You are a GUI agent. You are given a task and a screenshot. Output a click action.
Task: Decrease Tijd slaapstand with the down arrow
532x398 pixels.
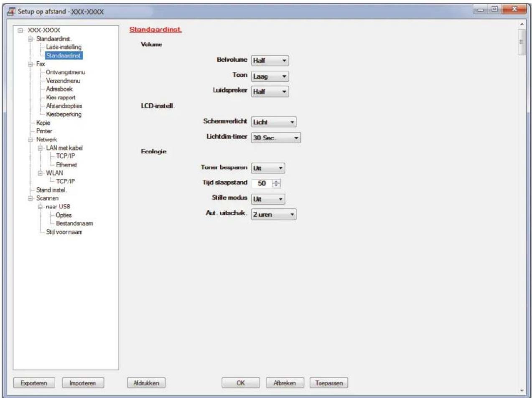click(276, 185)
